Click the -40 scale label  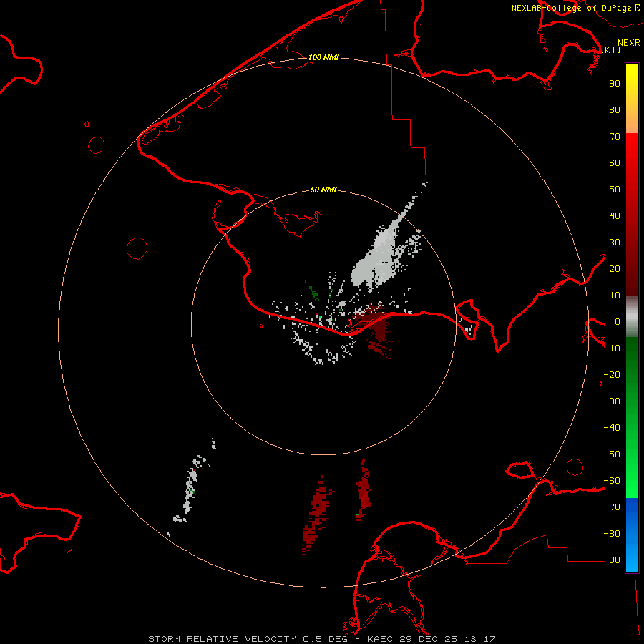tap(612, 428)
